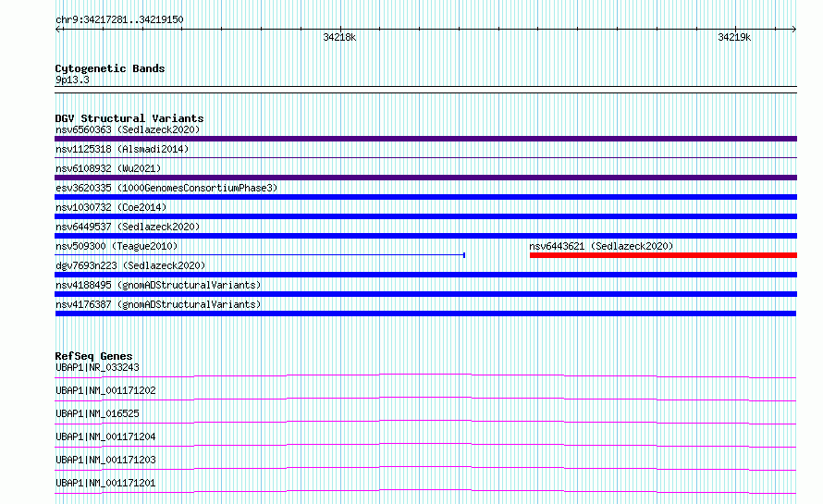
Task: Open variant dgv7693n223 (Sedlazeck2020) label
Action: [130, 265]
